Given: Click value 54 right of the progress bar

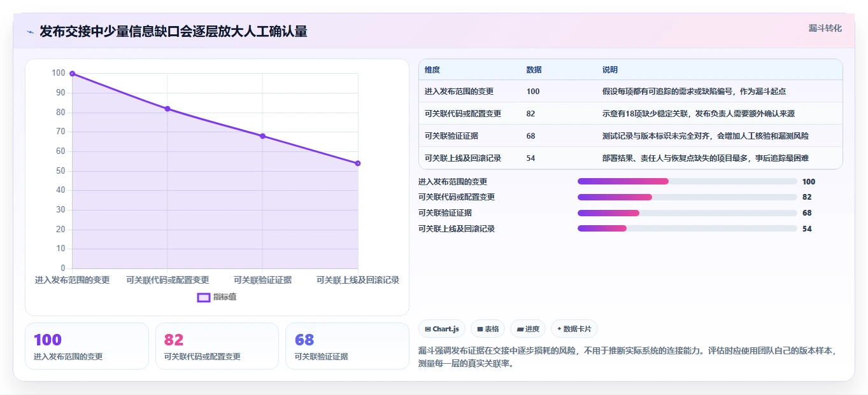Looking at the screenshot, I should coord(807,229).
